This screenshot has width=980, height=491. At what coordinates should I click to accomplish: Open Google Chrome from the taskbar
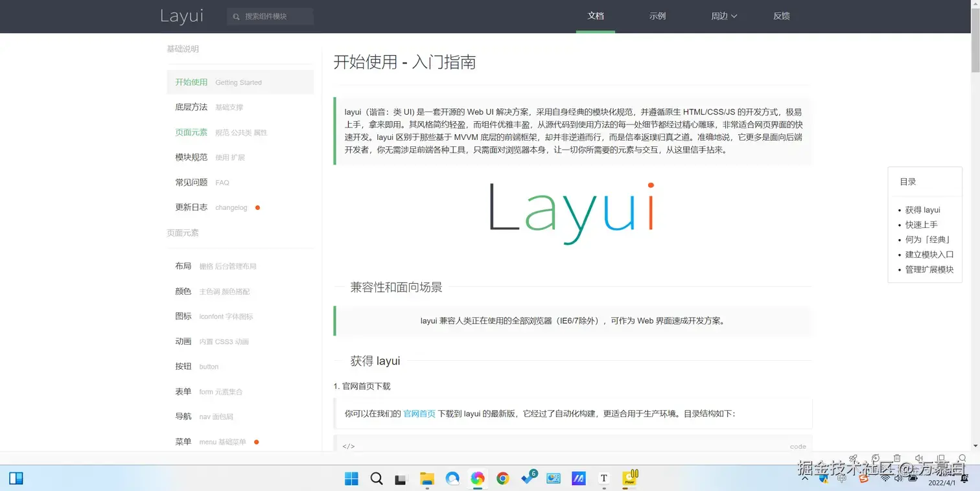pyautogui.click(x=502, y=479)
